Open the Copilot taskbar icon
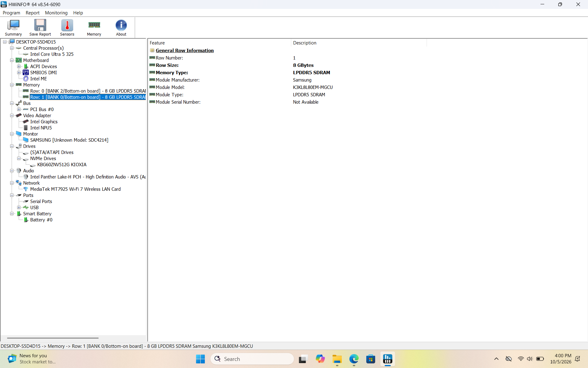The height and width of the screenshot is (368, 588). coord(320,359)
